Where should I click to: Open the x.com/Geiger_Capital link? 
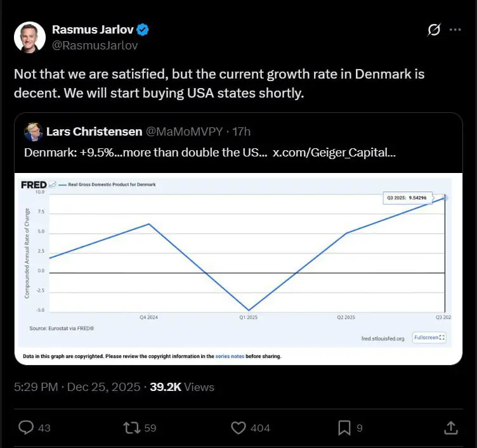tap(334, 153)
